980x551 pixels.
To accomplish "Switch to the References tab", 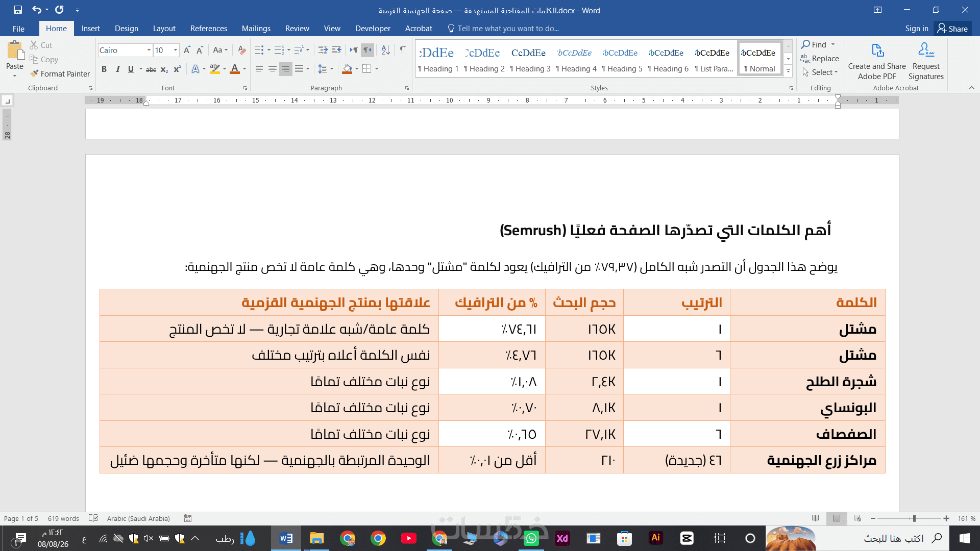I will point(208,29).
